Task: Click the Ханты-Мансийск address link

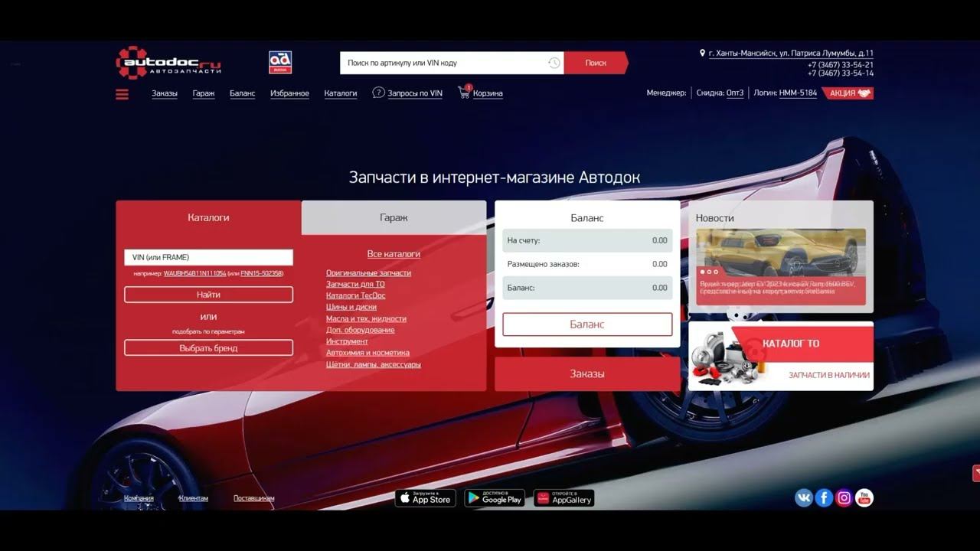Action: 791,54
